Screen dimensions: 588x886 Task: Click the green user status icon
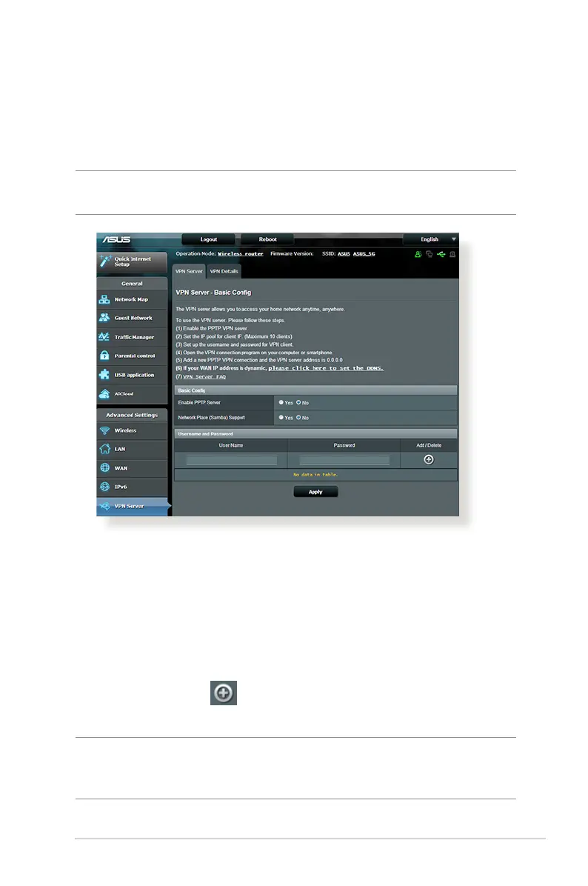[x=418, y=254]
